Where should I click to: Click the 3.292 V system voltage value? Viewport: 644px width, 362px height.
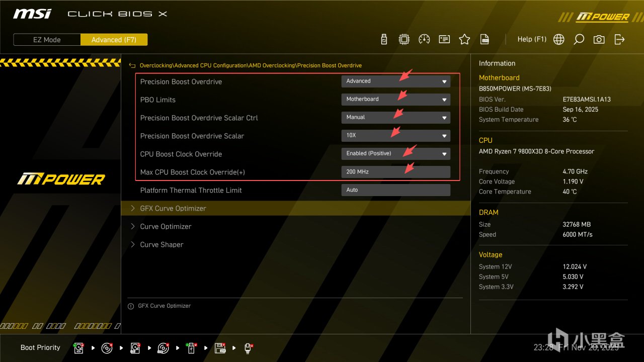(x=573, y=287)
